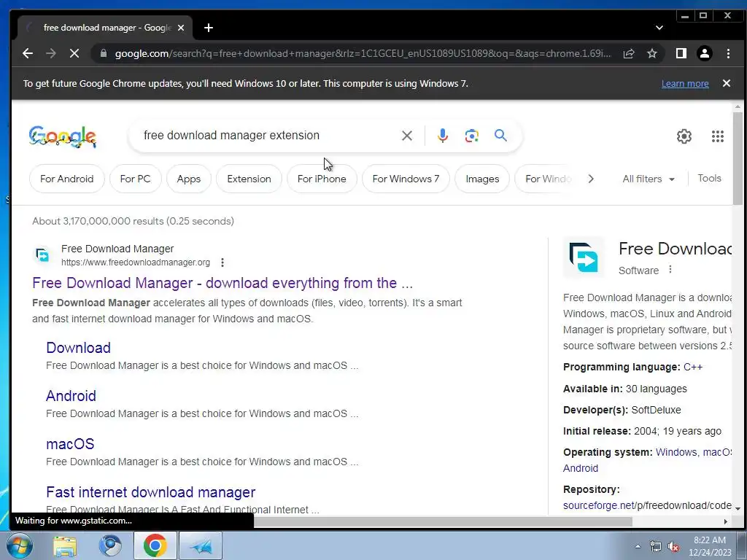
Task: Open the Android sitelink
Action: point(71,396)
